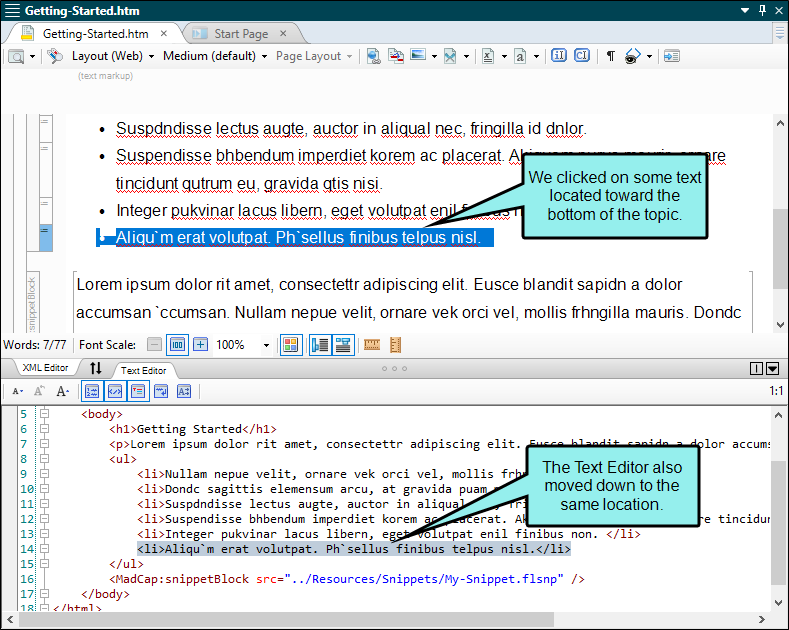This screenshot has width=789, height=630.
Task: Toggle the paragraph marks (pilcrow) icon
Action: coord(610,56)
